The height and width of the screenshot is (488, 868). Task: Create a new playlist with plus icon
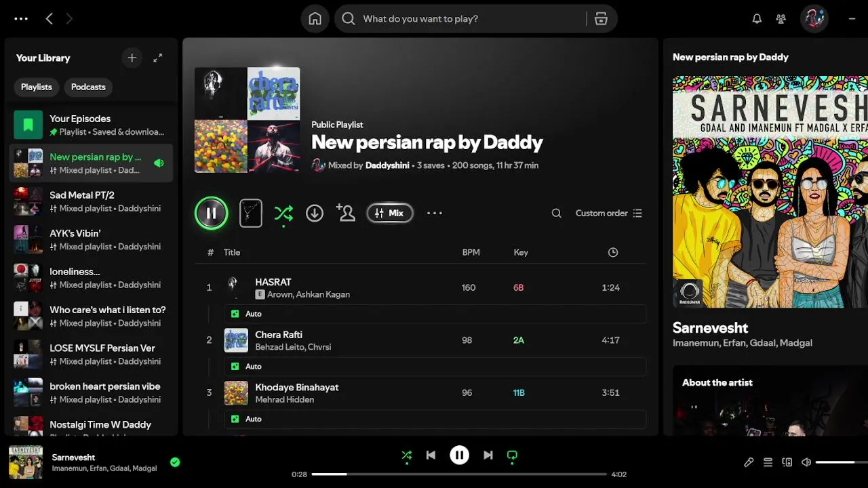[132, 58]
